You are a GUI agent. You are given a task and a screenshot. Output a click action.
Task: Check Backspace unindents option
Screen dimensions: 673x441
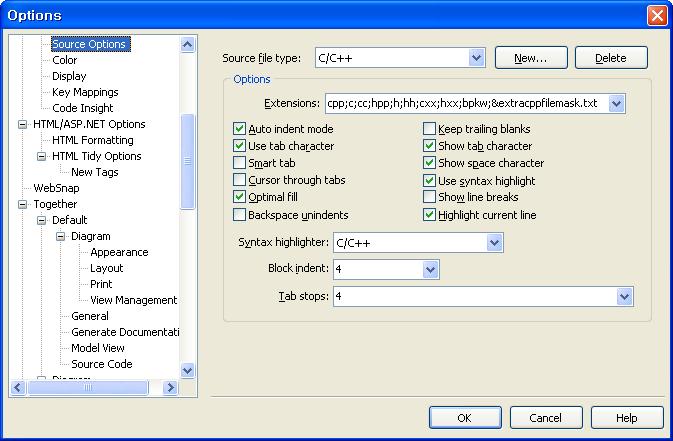[240, 215]
